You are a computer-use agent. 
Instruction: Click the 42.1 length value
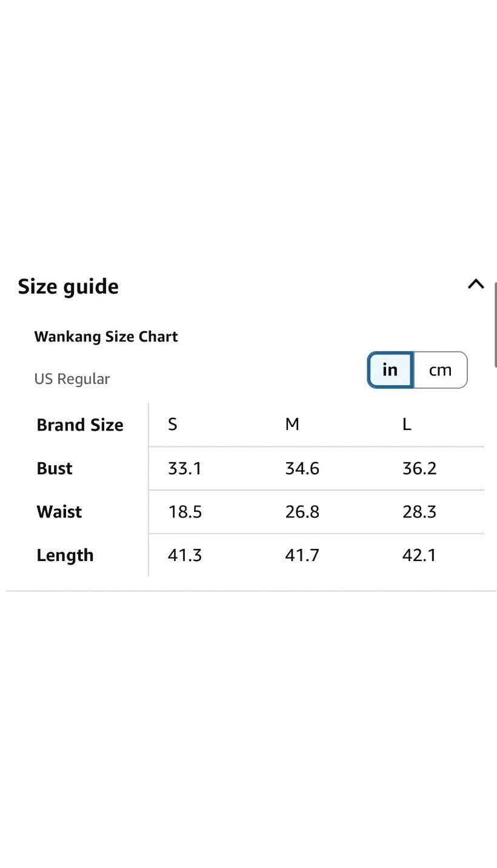click(x=419, y=556)
